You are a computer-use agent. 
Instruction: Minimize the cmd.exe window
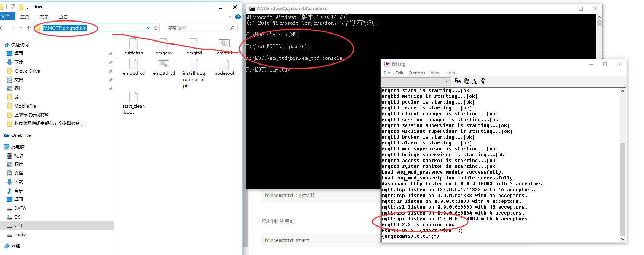click(x=567, y=8)
